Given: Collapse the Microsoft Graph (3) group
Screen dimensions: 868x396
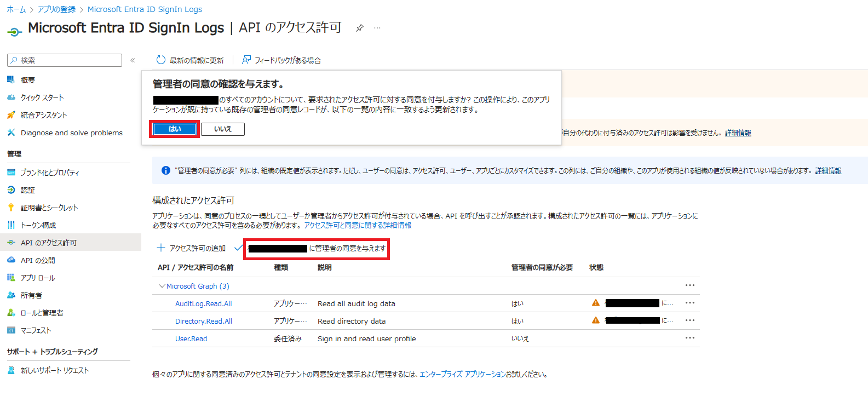Looking at the screenshot, I should coord(162,286).
